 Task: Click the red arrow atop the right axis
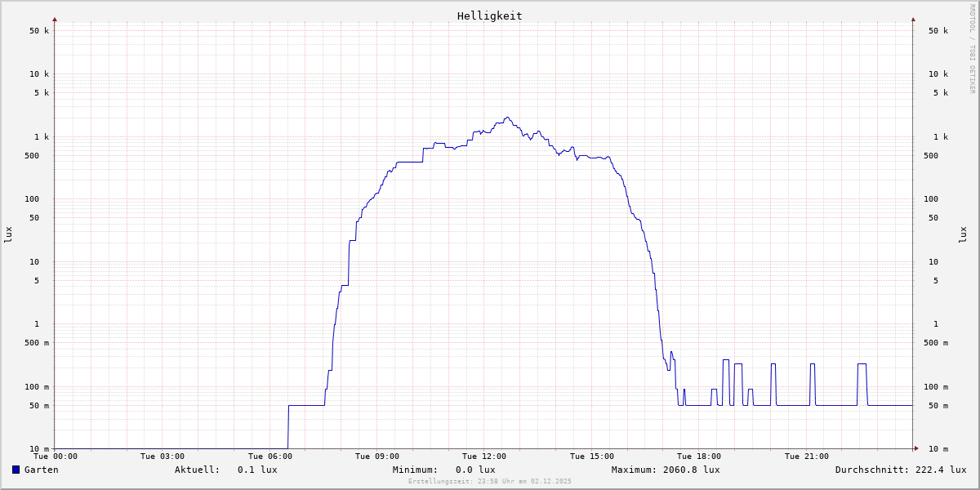point(913,19)
